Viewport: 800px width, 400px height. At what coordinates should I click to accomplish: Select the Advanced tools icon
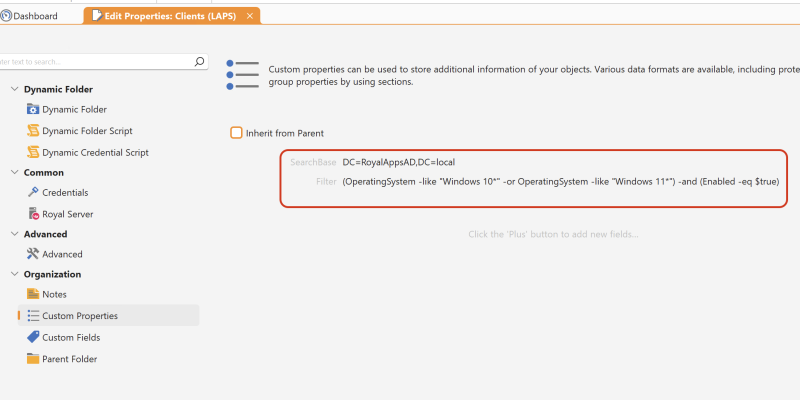pyautogui.click(x=33, y=254)
